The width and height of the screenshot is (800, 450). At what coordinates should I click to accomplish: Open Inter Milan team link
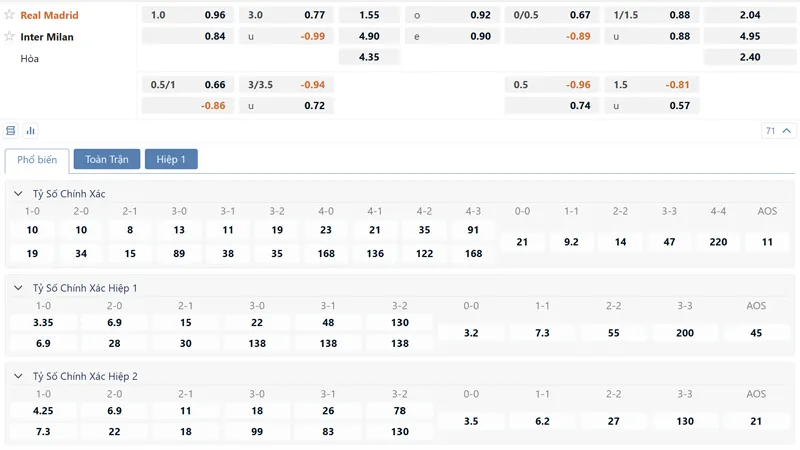click(x=47, y=37)
